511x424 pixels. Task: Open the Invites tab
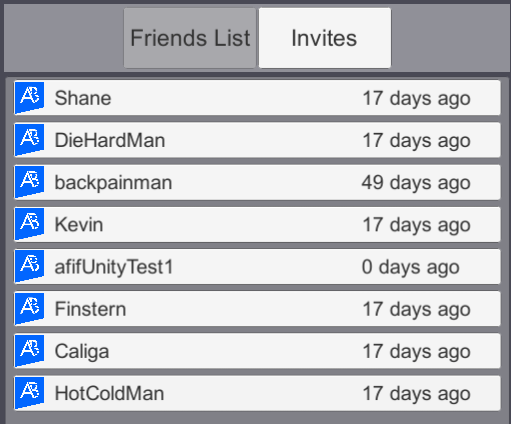point(325,38)
